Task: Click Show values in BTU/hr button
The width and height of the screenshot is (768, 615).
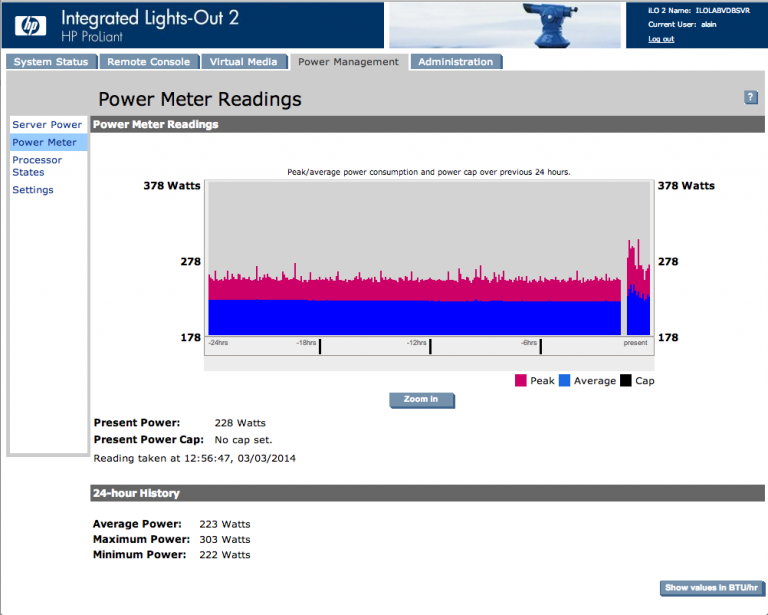Action: pos(711,588)
